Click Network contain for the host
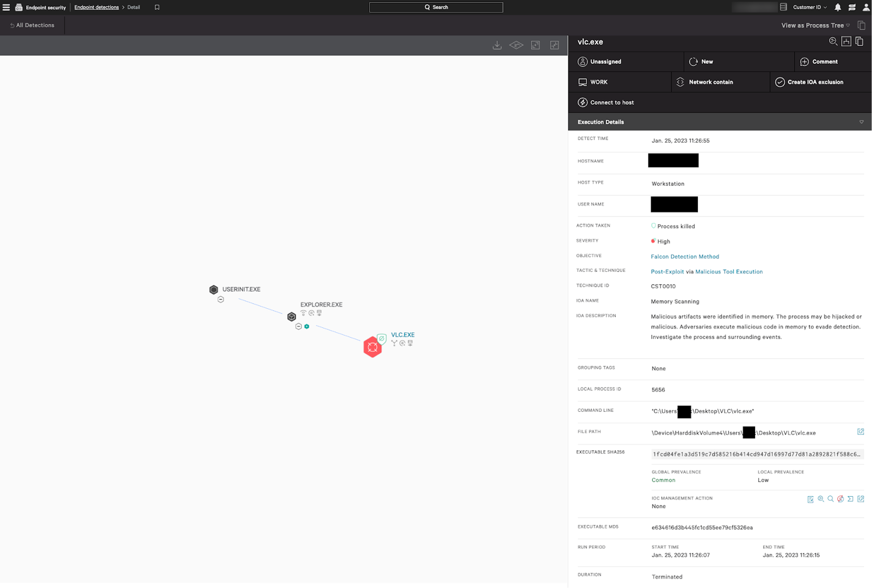This screenshot has height=588, width=872. click(720, 82)
